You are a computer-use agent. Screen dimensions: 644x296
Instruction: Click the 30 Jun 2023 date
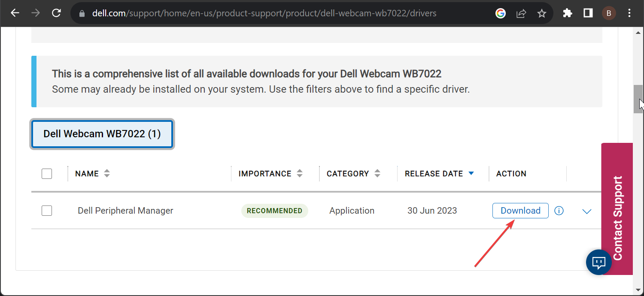432,211
